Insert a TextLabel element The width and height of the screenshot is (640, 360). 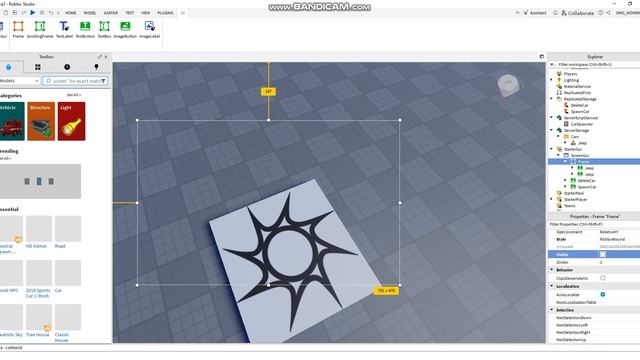pos(64,30)
